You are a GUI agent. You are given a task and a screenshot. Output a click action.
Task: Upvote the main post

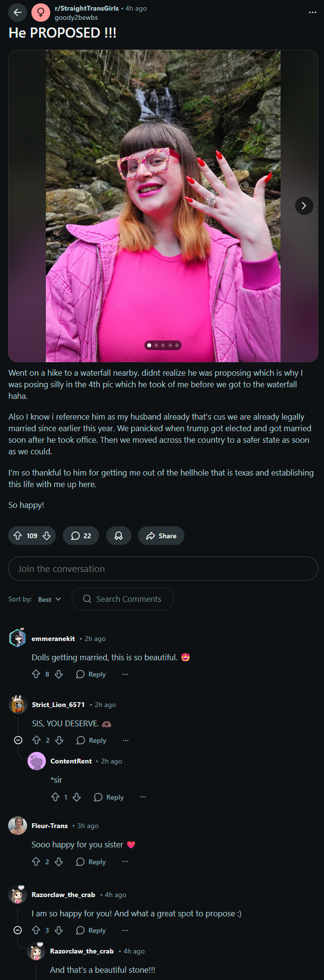pyautogui.click(x=18, y=536)
